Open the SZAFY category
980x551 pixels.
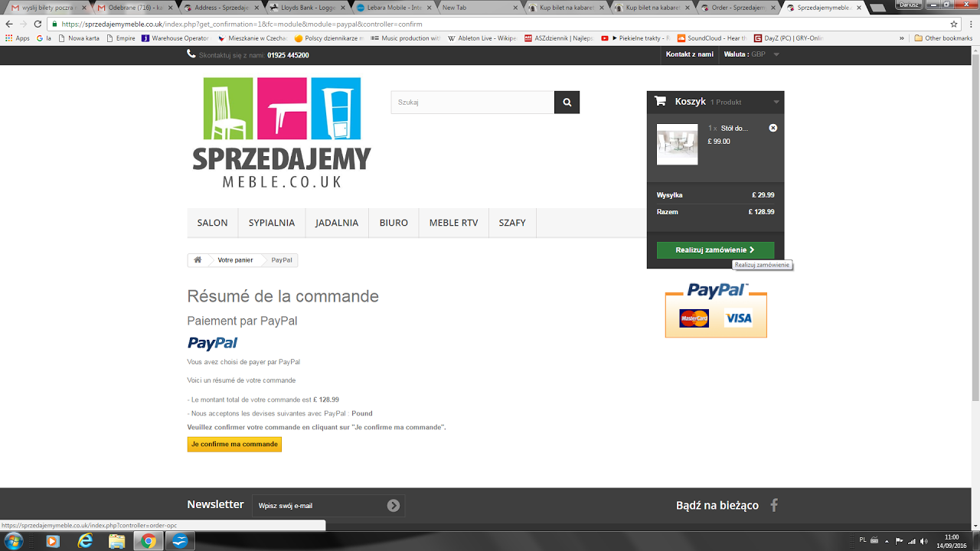[513, 223]
